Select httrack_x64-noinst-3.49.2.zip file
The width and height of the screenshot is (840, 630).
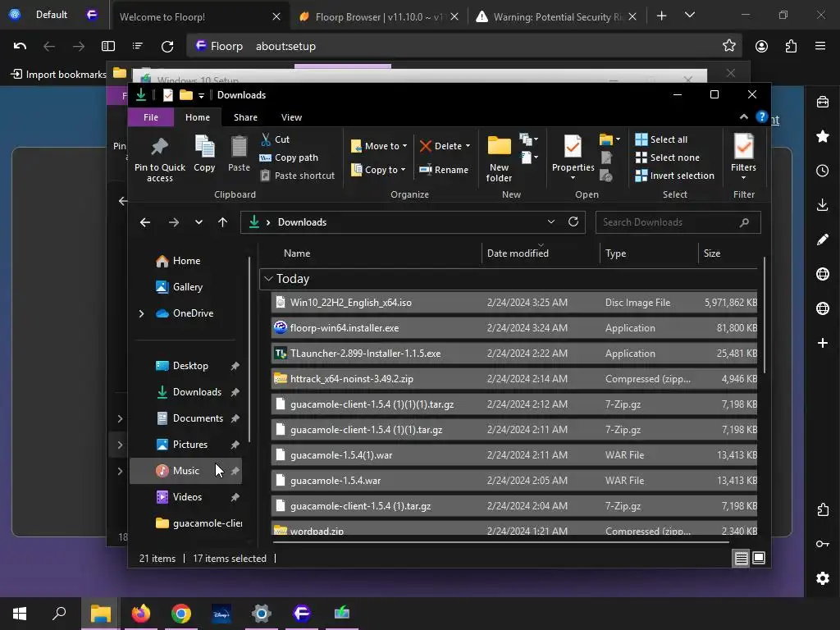pos(514,379)
